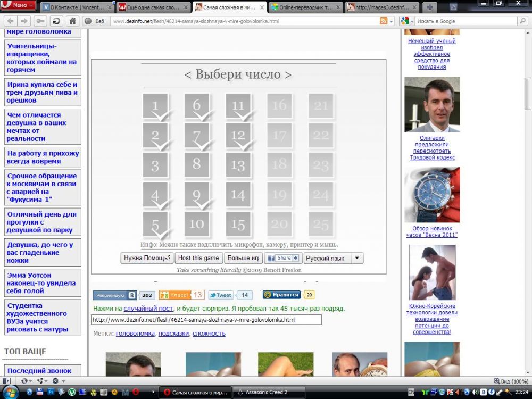Click the browser Home button

73,21
